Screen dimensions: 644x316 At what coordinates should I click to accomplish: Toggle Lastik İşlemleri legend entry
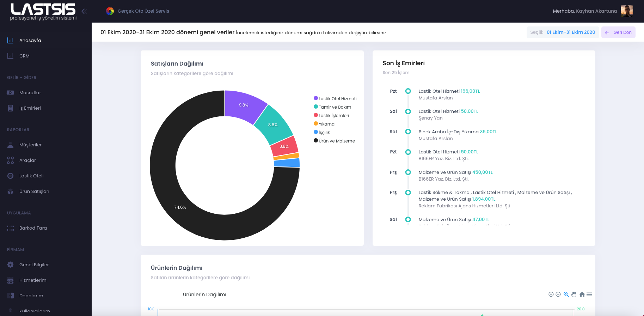(x=331, y=115)
